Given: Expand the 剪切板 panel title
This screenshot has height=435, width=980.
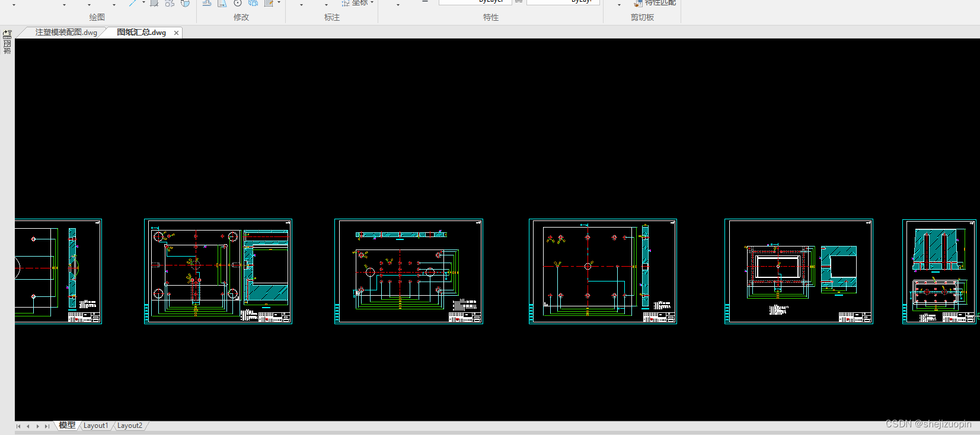Looking at the screenshot, I should click(x=643, y=17).
